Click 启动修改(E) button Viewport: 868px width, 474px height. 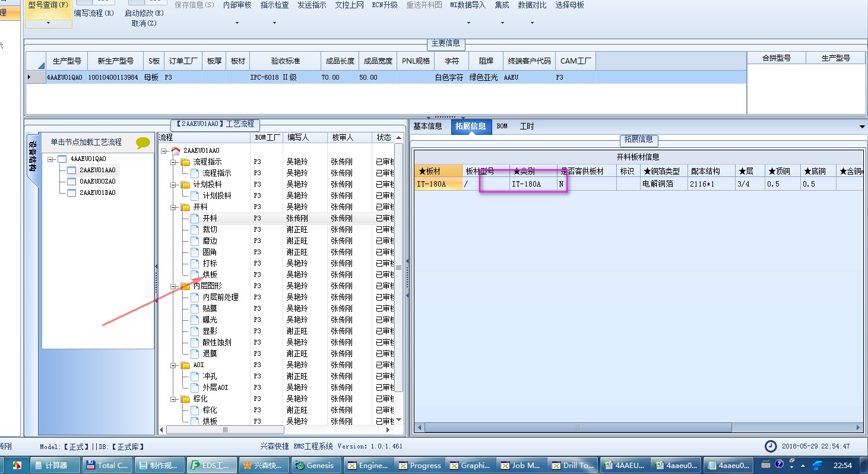coord(144,13)
